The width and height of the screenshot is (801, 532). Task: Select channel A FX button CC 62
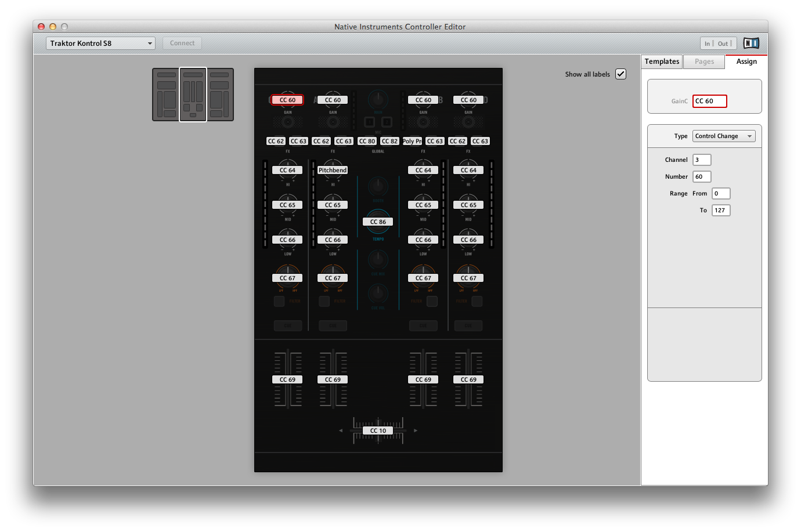pyautogui.click(x=321, y=141)
